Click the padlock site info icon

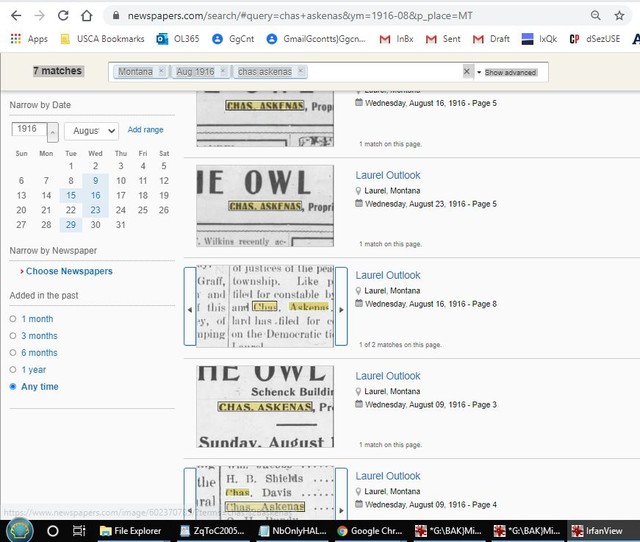(x=116, y=16)
